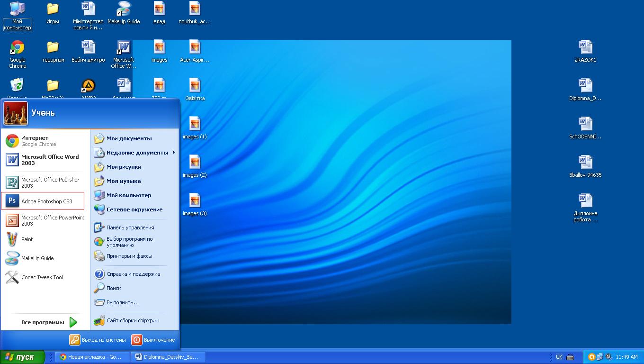Open Мой компьютер from Start menu
The height and width of the screenshot is (364, 644).
pos(134,195)
